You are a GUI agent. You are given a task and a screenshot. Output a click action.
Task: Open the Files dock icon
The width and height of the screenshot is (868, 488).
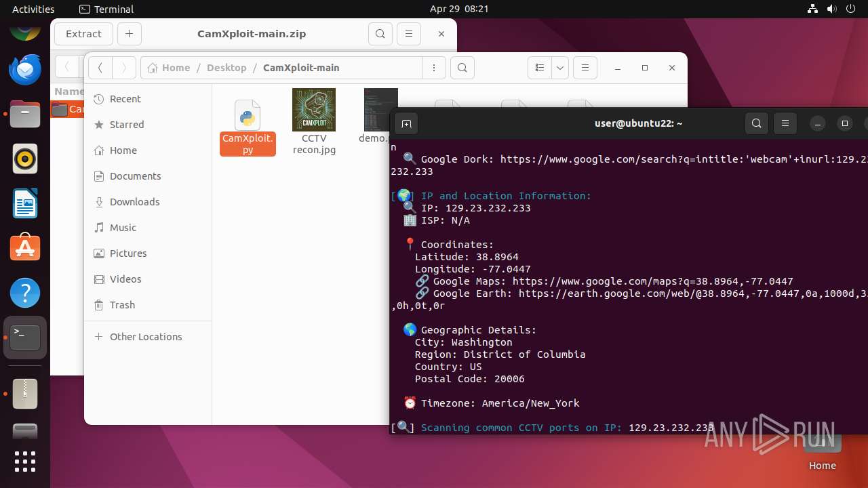[x=25, y=115]
